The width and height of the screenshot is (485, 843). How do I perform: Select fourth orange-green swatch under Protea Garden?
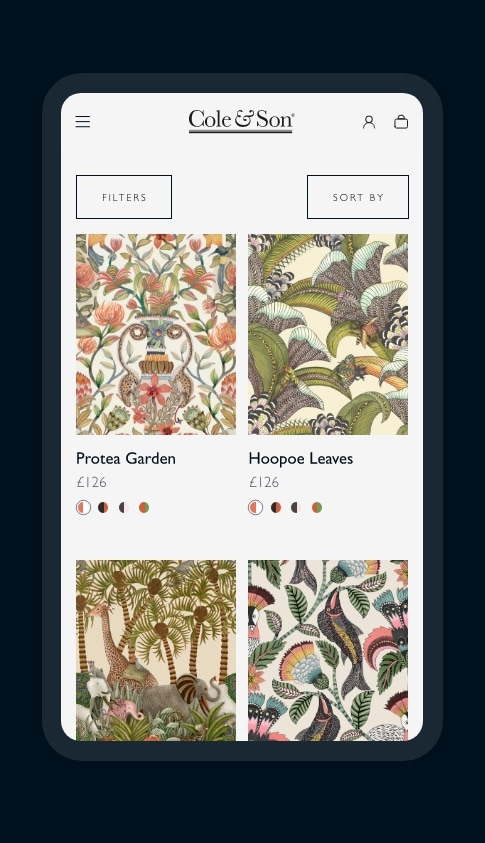click(144, 508)
